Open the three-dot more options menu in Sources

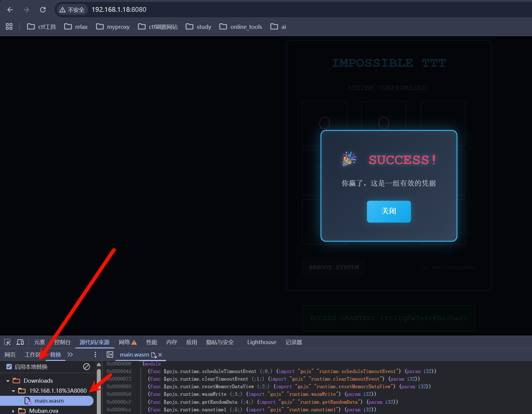coord(95,354)
